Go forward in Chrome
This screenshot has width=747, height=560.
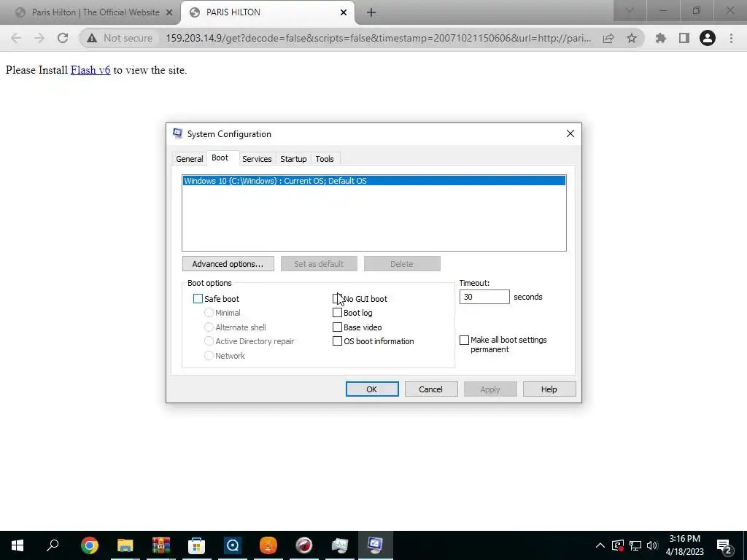[x=39, y=38]
